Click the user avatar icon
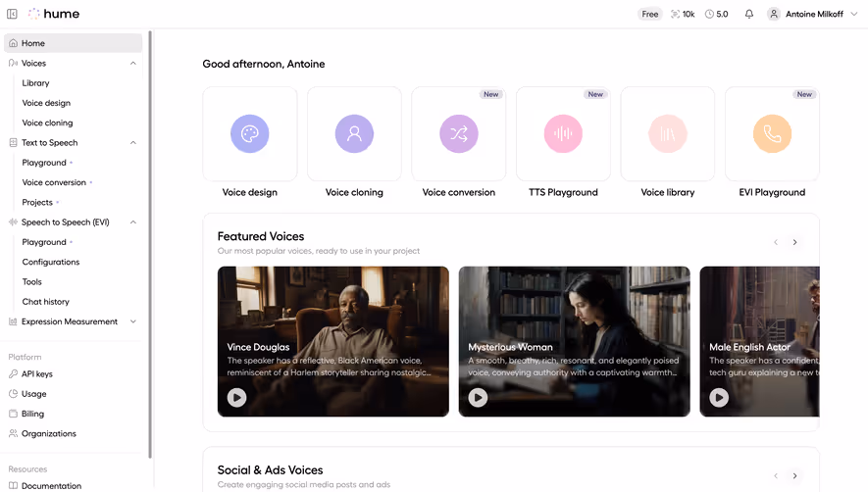This screenshot has width=868, height=492. [x=774, y=14]
